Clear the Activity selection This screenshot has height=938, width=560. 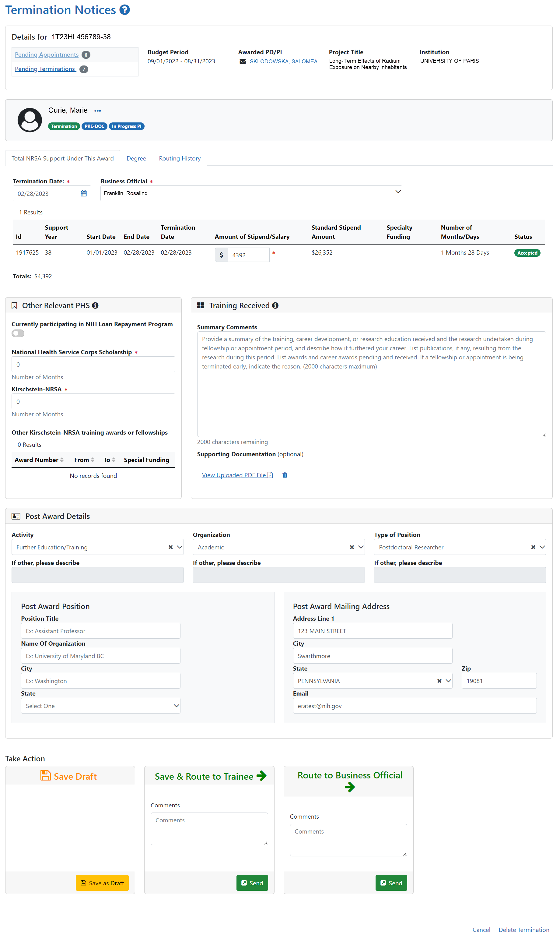pos(170,547)
